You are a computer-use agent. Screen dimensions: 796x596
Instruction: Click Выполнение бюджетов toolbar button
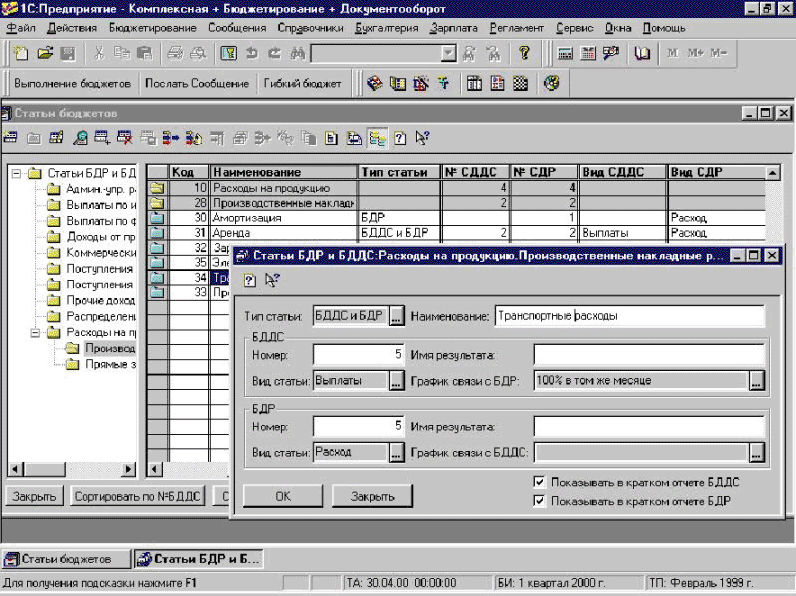click(72, 83)
